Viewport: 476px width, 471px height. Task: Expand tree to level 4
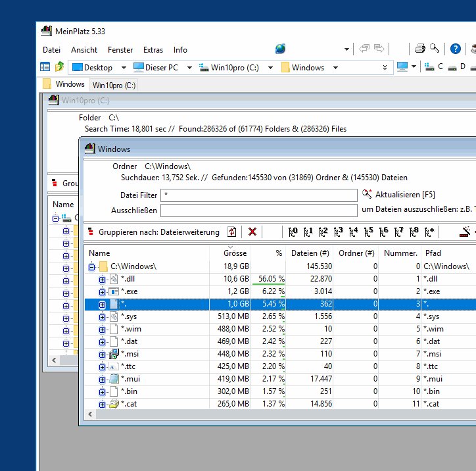click(354, 232)
